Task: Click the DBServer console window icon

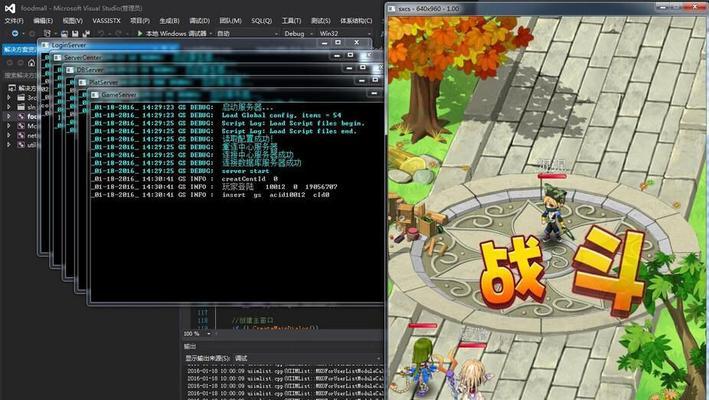Action: coord(70,70)
